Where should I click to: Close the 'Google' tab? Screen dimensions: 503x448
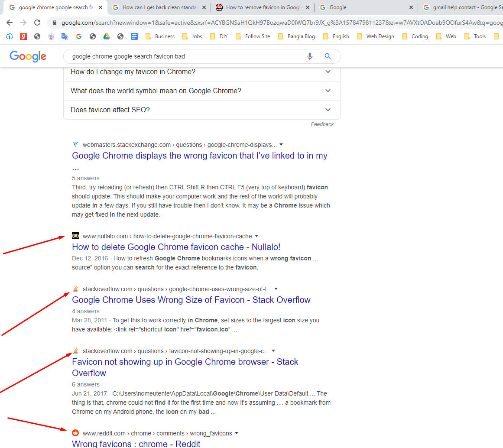(x=411, y=7)
